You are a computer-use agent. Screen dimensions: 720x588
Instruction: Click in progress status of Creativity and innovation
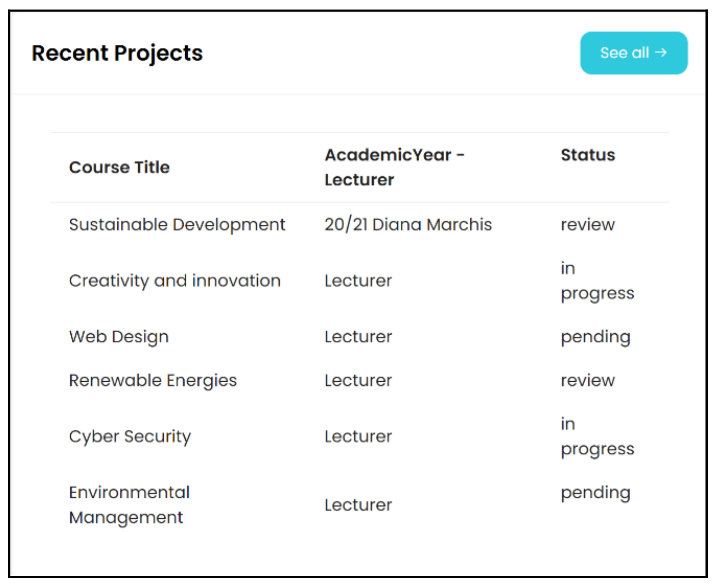[x=597, y=281]
